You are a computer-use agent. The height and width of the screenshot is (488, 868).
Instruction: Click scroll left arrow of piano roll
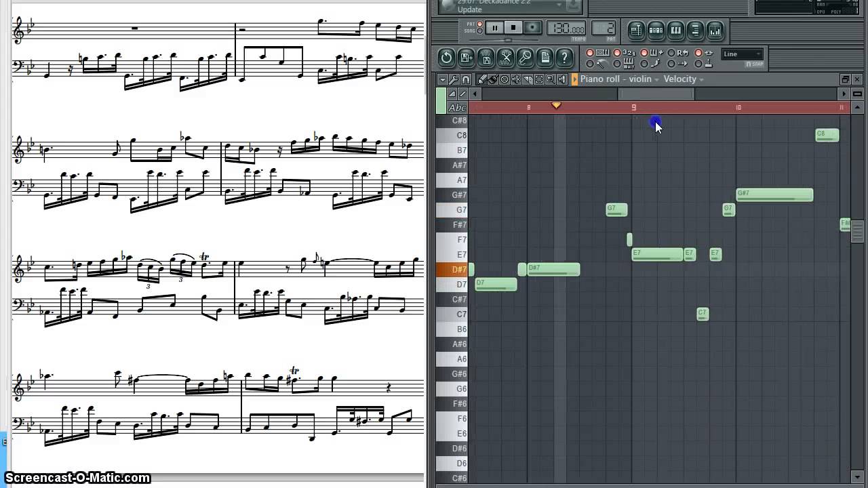click(475, 94)
